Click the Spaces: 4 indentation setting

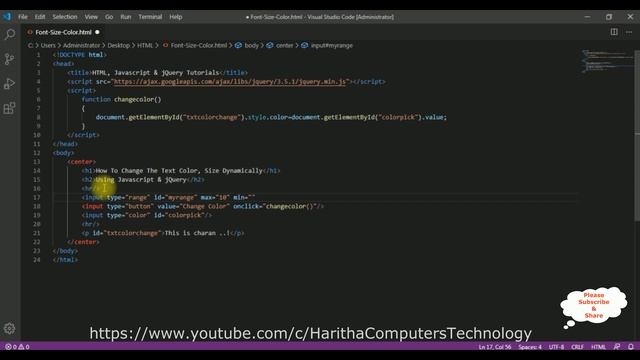pyautogui.click(x=530, y=347)
